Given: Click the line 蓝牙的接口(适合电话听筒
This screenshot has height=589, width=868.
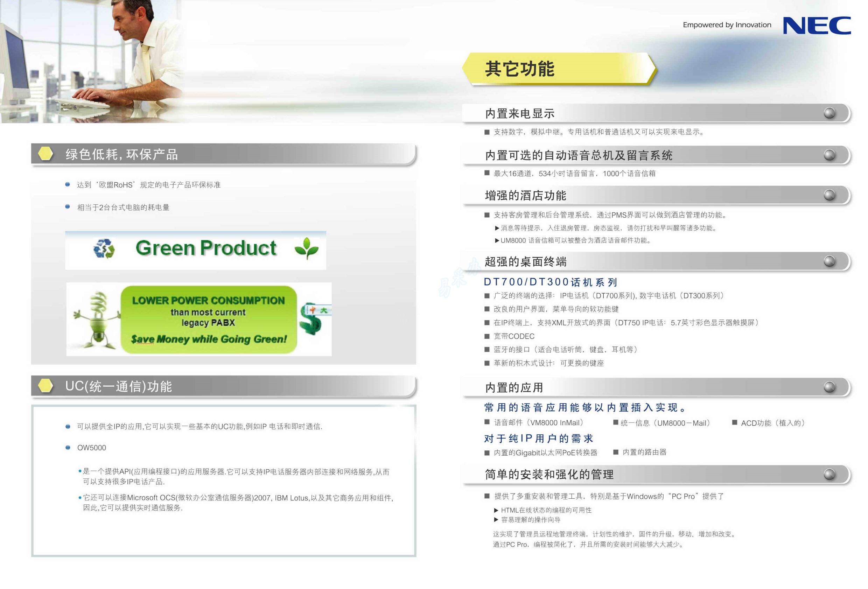Looking at the screenshot, I should 567,350.
